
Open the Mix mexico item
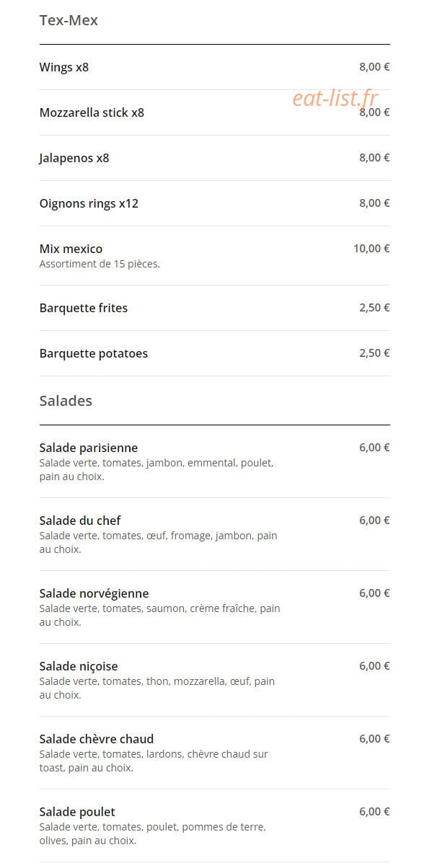(214, 256)
